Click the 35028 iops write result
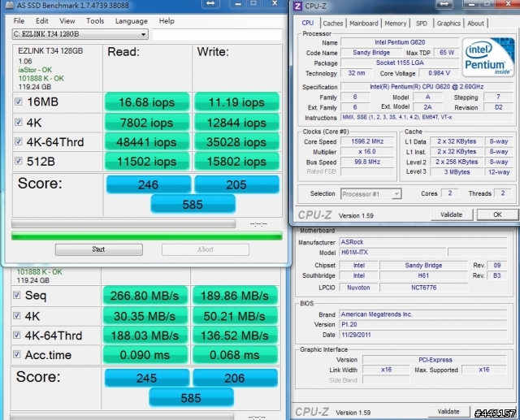This screenshot has height=420, width=520. 236,142
